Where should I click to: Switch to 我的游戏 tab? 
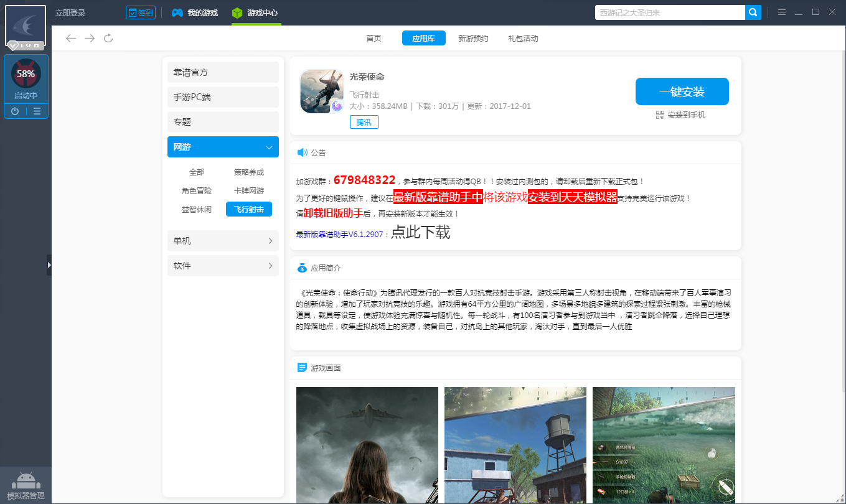pyautogui.click(x=195, y=13)
